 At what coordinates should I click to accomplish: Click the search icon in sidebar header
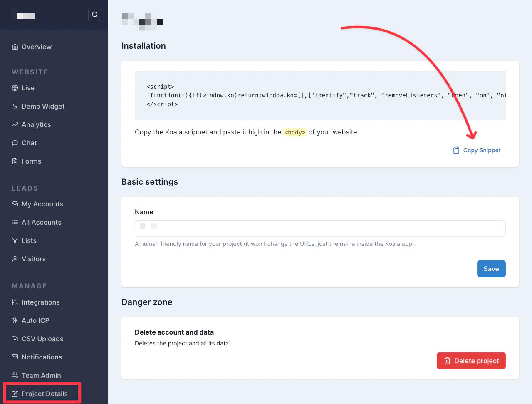coord(95,15)
